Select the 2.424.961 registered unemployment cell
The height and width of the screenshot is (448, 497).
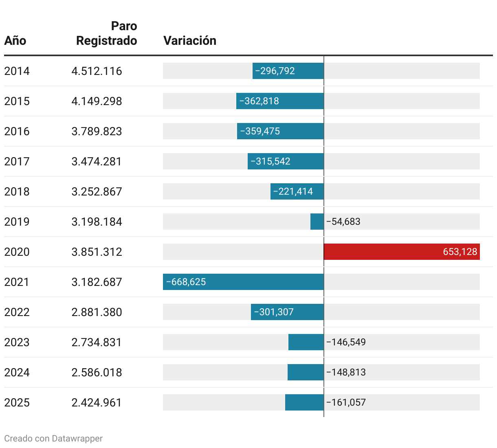[97, 402]
